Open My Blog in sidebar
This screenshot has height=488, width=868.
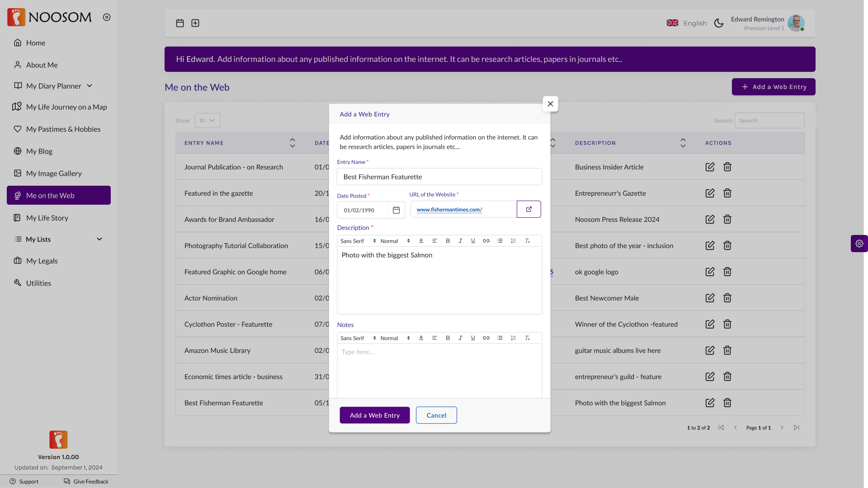pyautogui.click(x=39, y=151)
